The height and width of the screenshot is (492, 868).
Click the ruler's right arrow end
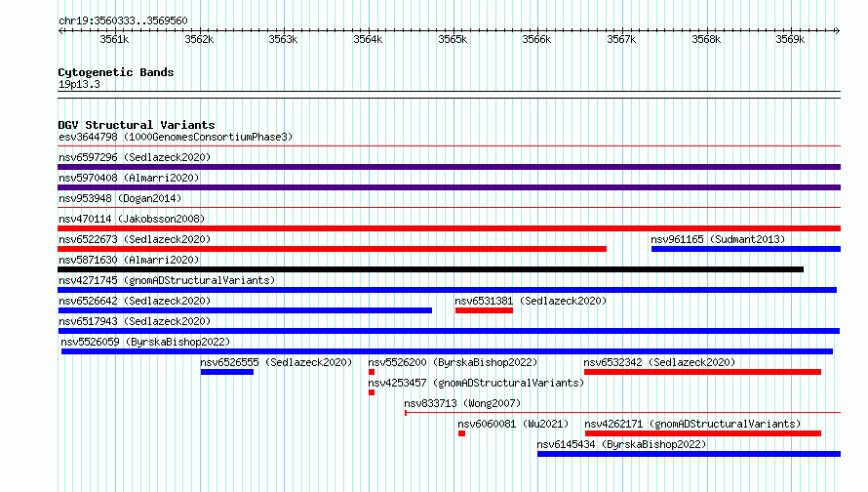tap(838, 30)
